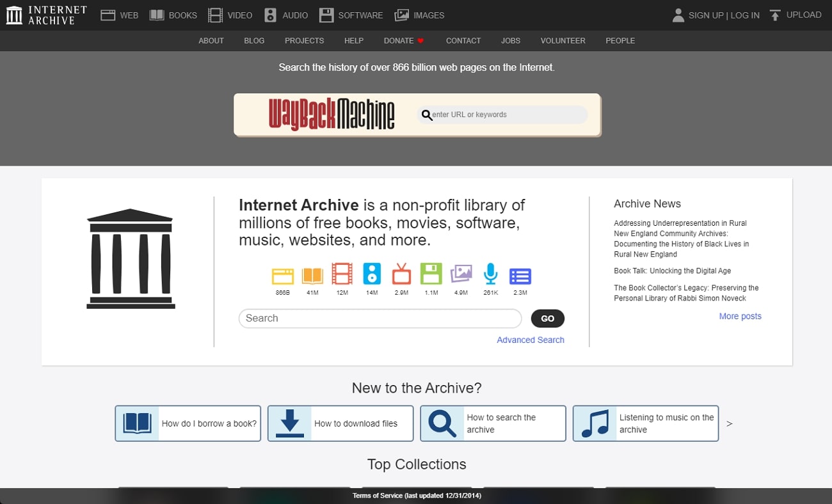Select the TV icon labeled 2.9M

pyautogui.click(x=401, y=274)
